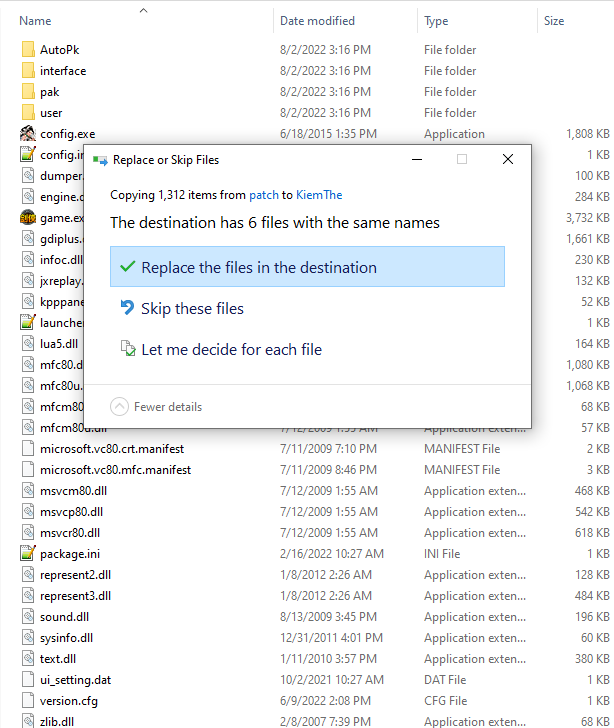Select Let me decide for each file
Screen dimensions: 614x728
coord(231,350)
